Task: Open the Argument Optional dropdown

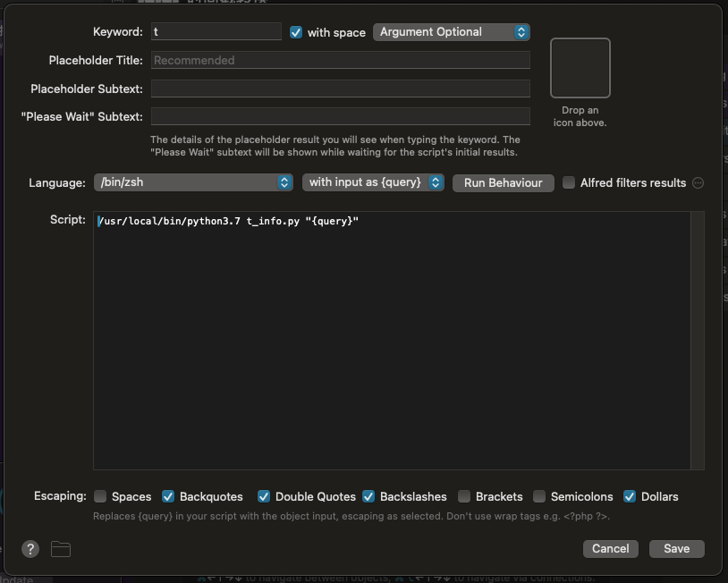Action: (x=452, y=32)
